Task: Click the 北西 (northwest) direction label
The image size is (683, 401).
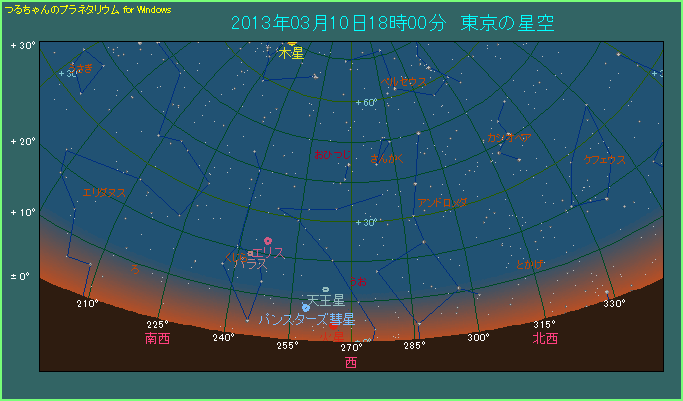Action: click(545, 339)
